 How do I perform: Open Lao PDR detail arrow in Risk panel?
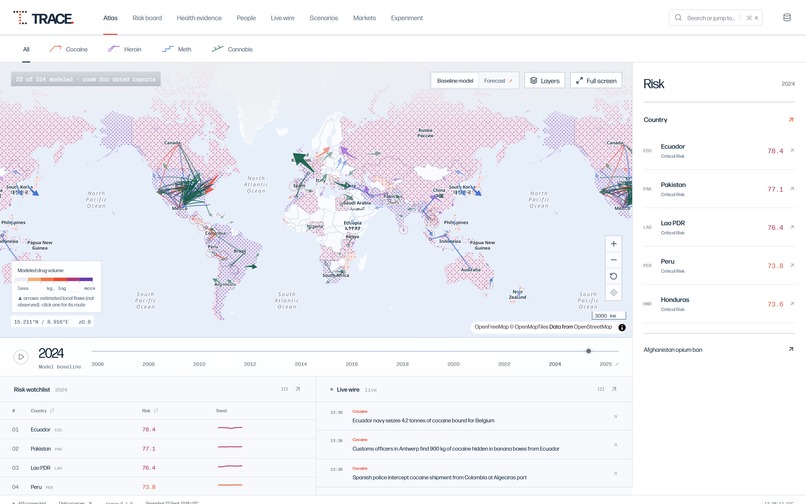tap(792, 227)
